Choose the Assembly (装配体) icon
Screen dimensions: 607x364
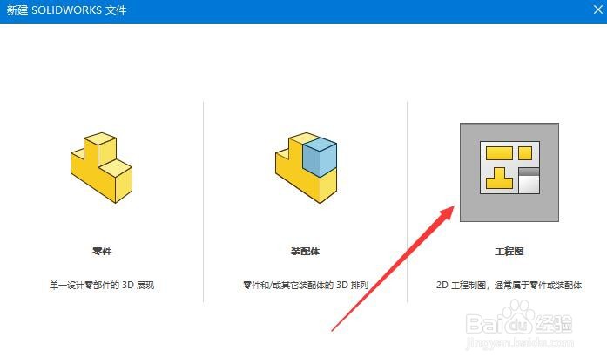point(306,167)
